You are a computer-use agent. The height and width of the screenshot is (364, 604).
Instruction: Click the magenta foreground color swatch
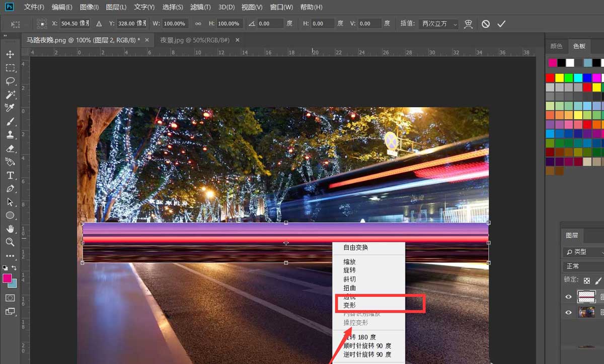7,278
